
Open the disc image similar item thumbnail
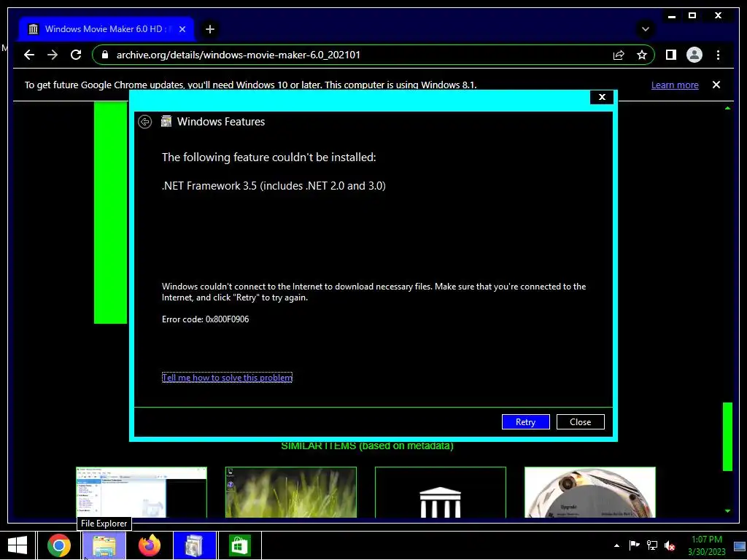pos(589,492)
